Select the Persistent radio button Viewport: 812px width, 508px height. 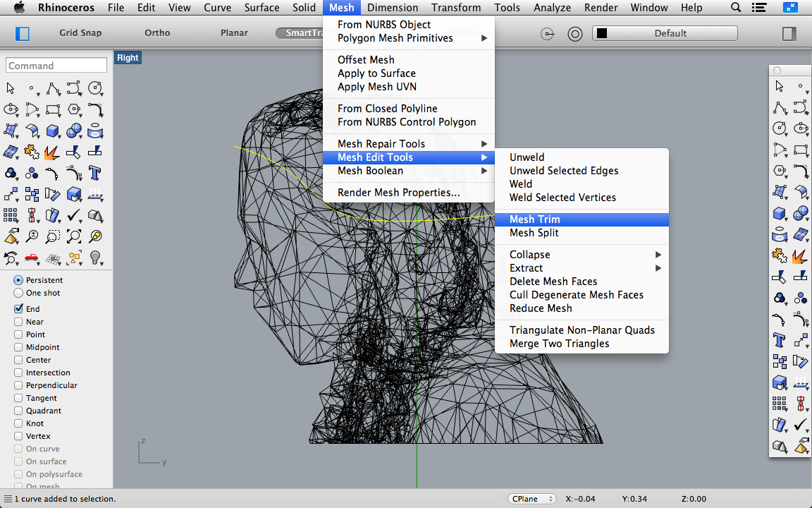click(x=18, y=280)
